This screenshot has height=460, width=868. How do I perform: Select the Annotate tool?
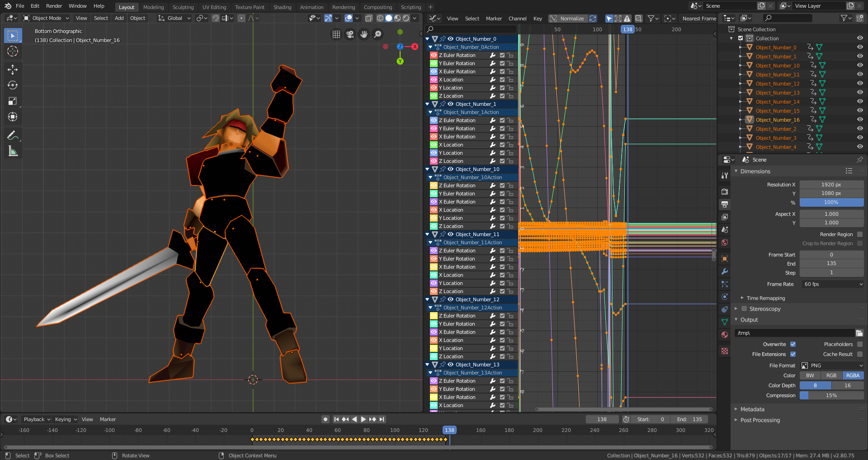point(13,135)
